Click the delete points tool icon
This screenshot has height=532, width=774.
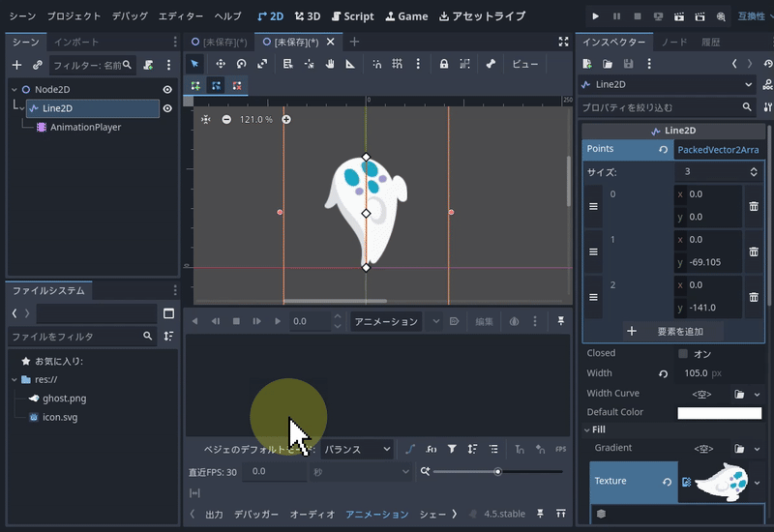pos(236,86)
